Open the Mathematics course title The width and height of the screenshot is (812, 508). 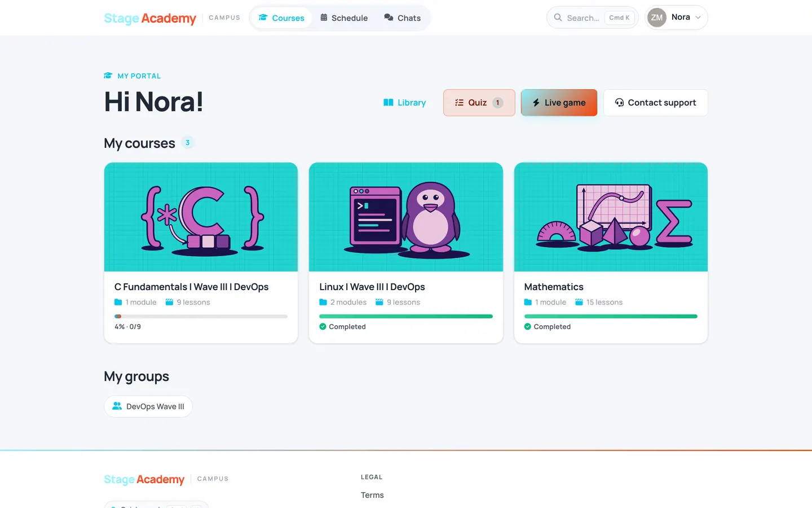tap(554, 287)
